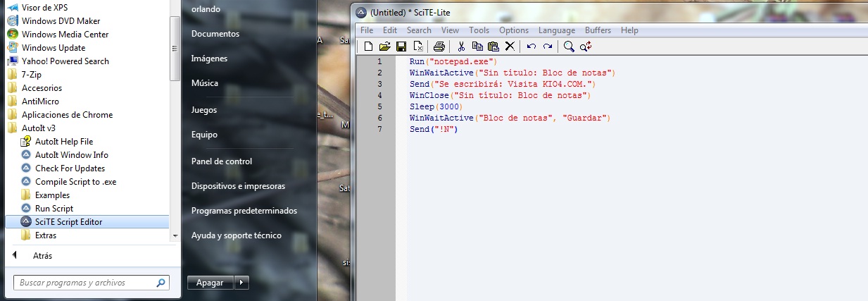The height and width of the screenshot is (301, 868).
Task: Click the SciTE-Lite title bar icon
Action: pyautogui.click(x=362, y=12)
